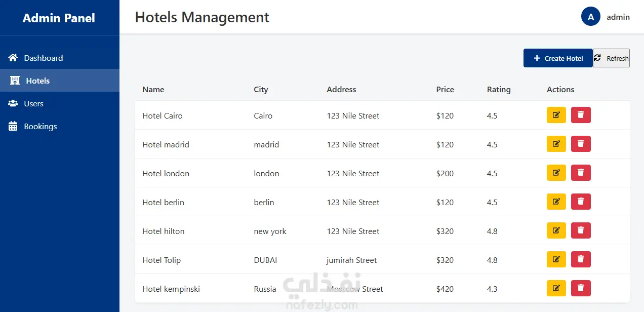Click the admin avatar circle
The height and width of the screenshot is (312, 644).
(590, 17)
